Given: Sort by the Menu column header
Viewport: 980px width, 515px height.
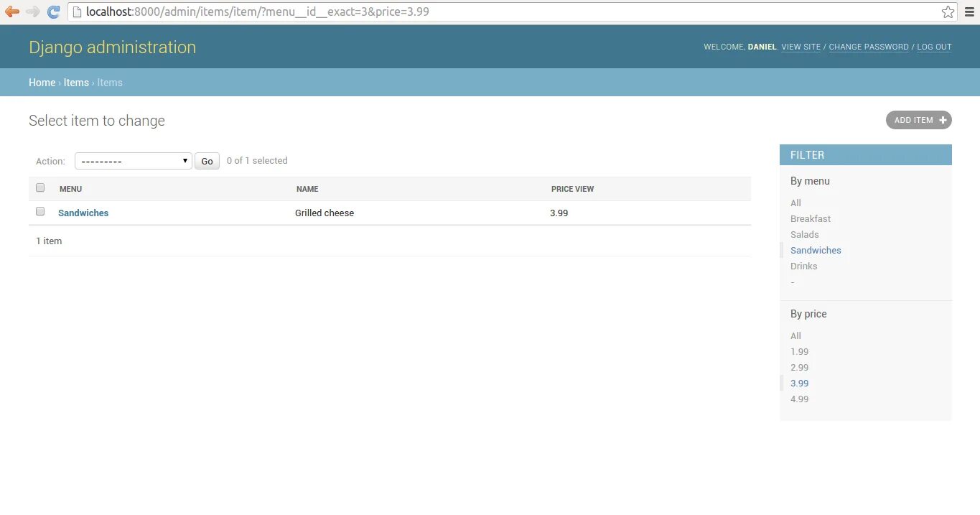Looking at the screenshot, I should [x=70, y=189].
